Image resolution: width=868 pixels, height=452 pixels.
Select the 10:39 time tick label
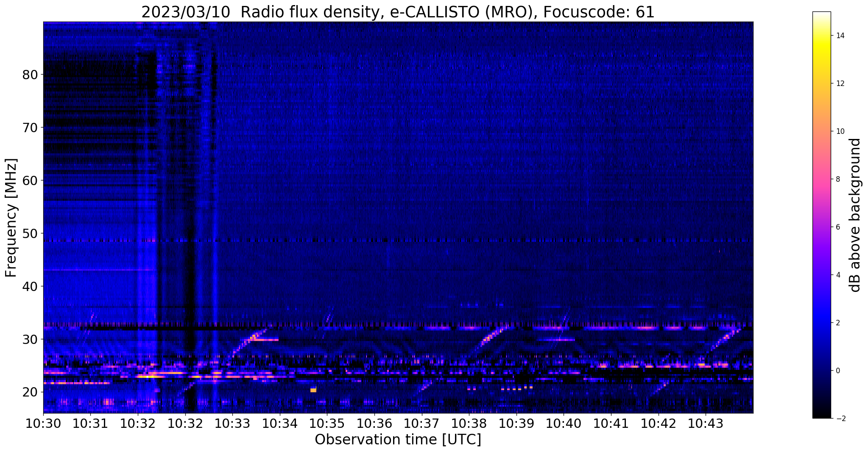[516, 424]
